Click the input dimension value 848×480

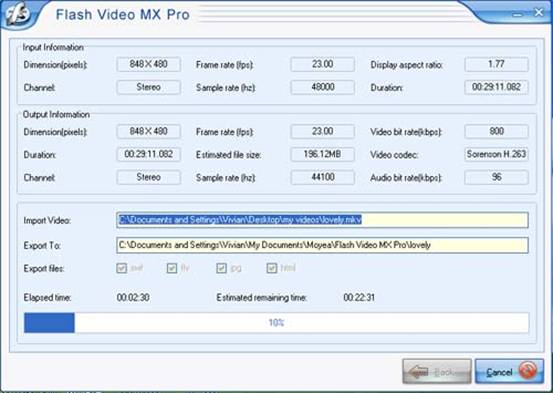click(148, 65)
